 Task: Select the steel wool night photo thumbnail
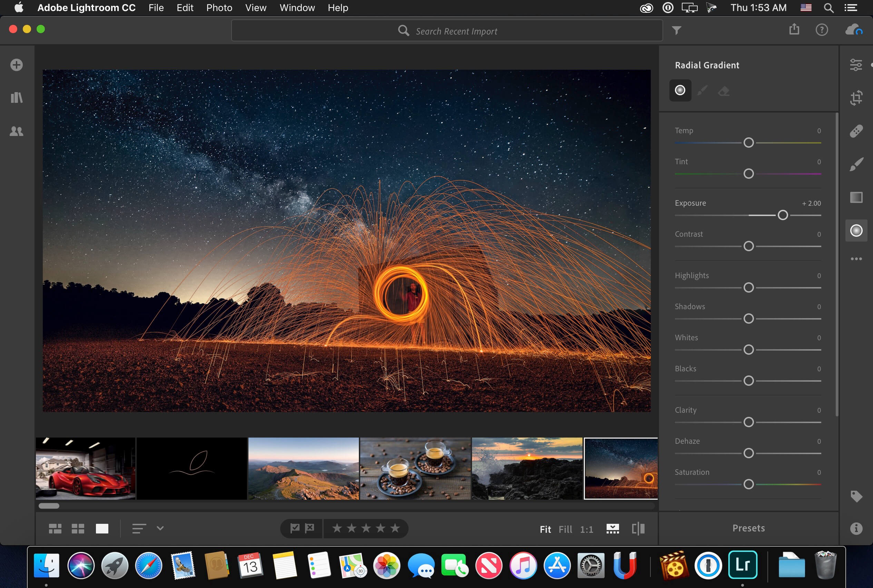pyautogui.click(x=621, y=468)
